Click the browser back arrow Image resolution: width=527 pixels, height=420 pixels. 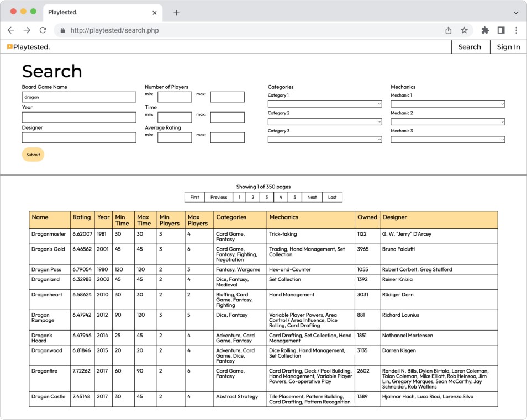click(x=11, y=30)
